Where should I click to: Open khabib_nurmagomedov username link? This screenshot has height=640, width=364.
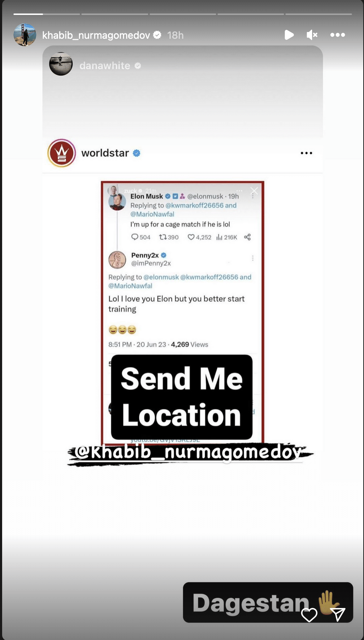click(96, 35)
